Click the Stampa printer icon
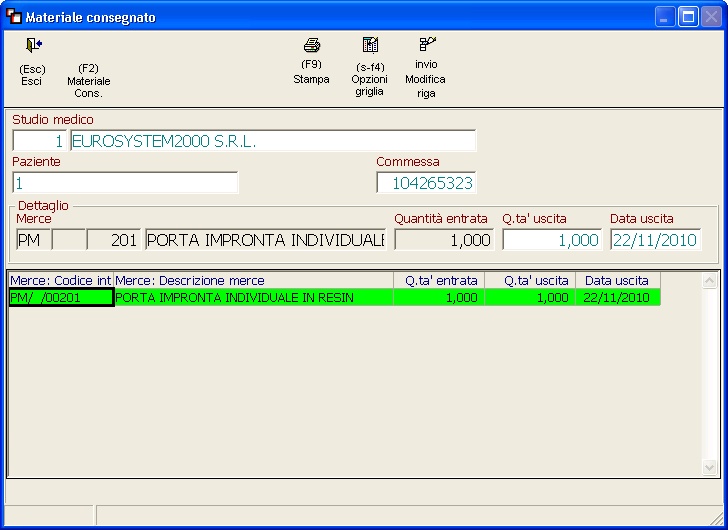 pyautogui.click(x=312, y=45)
